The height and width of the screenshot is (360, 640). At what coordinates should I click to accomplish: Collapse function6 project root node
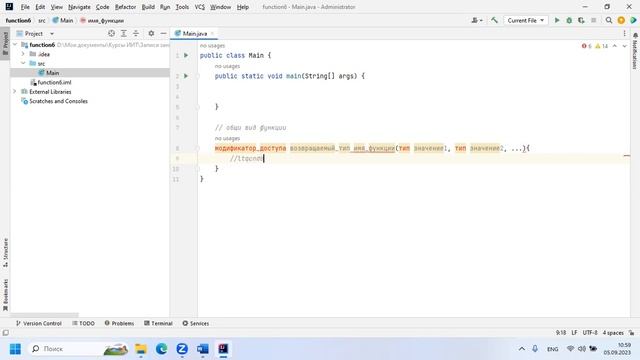click(x=15, y=44)
